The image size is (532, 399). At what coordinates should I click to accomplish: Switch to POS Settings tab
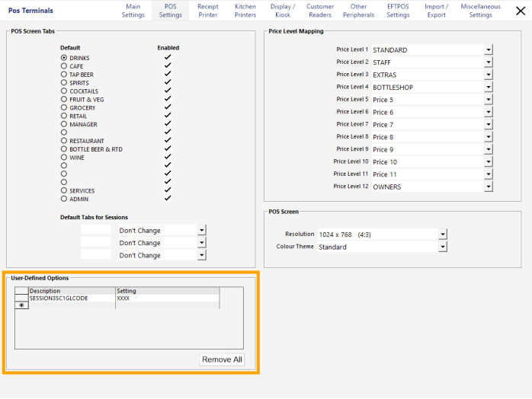coord(170,11)
